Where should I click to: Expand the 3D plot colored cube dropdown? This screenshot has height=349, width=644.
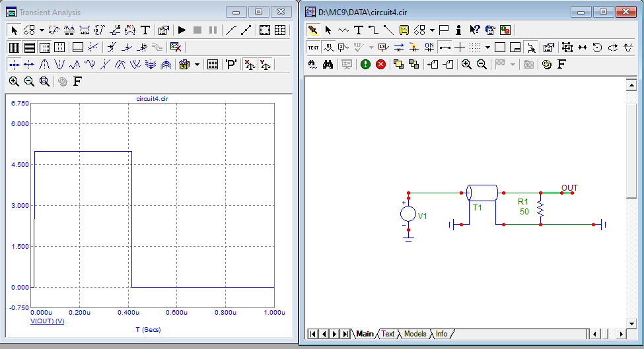click(x=197, y=65)
